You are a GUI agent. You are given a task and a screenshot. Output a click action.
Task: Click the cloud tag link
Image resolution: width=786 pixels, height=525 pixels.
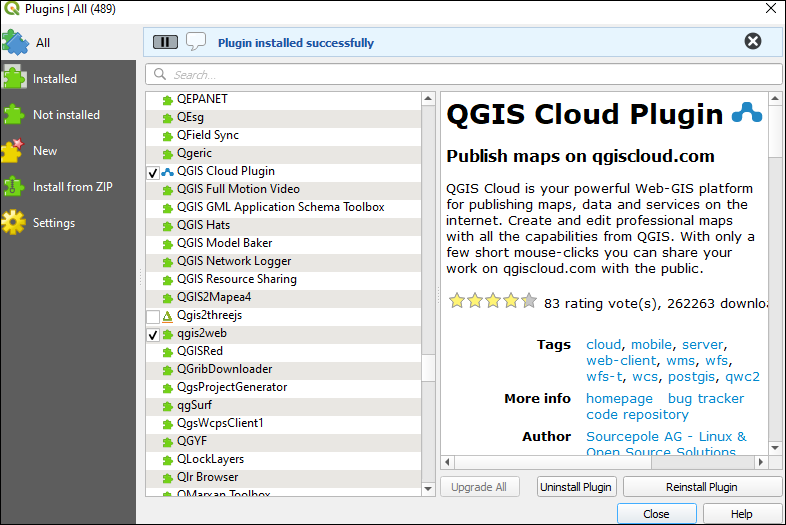tap(604, 344)
